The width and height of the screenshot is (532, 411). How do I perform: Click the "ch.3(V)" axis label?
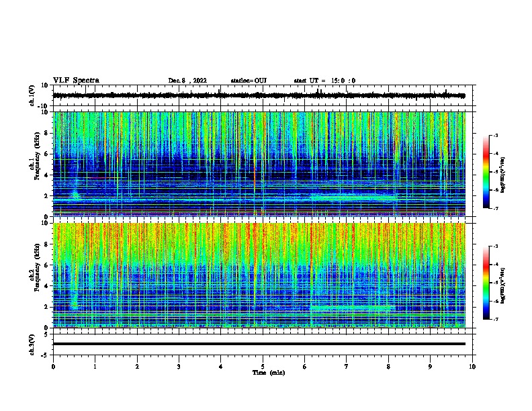pyautogui.click(x=32, y=345)
